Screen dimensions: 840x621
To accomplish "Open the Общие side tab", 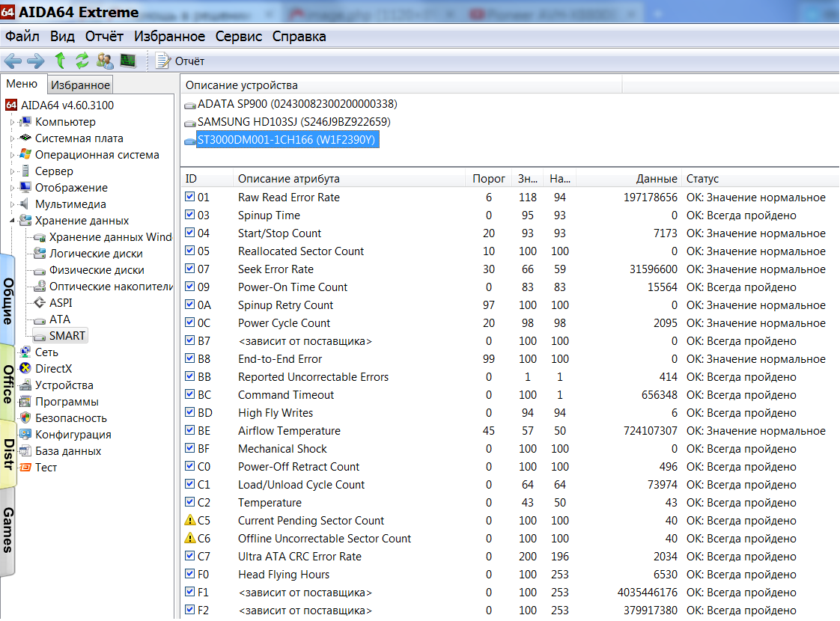I will 7,300.
